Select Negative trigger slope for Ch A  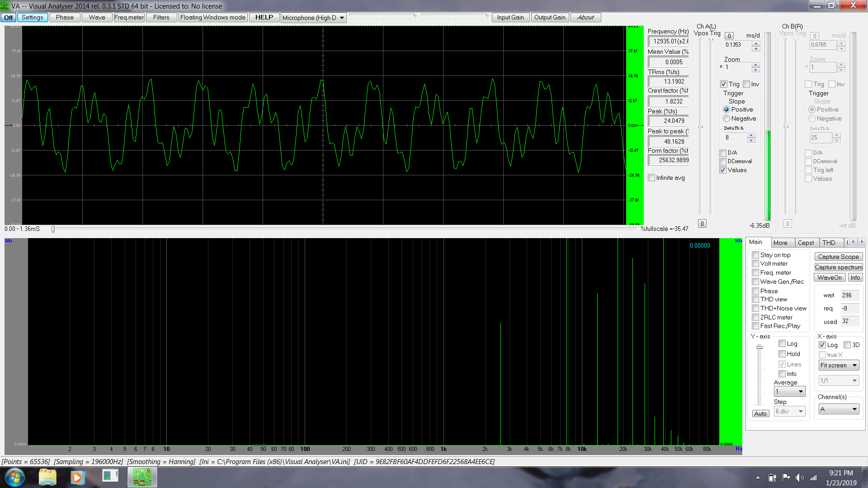coord(726,119)
